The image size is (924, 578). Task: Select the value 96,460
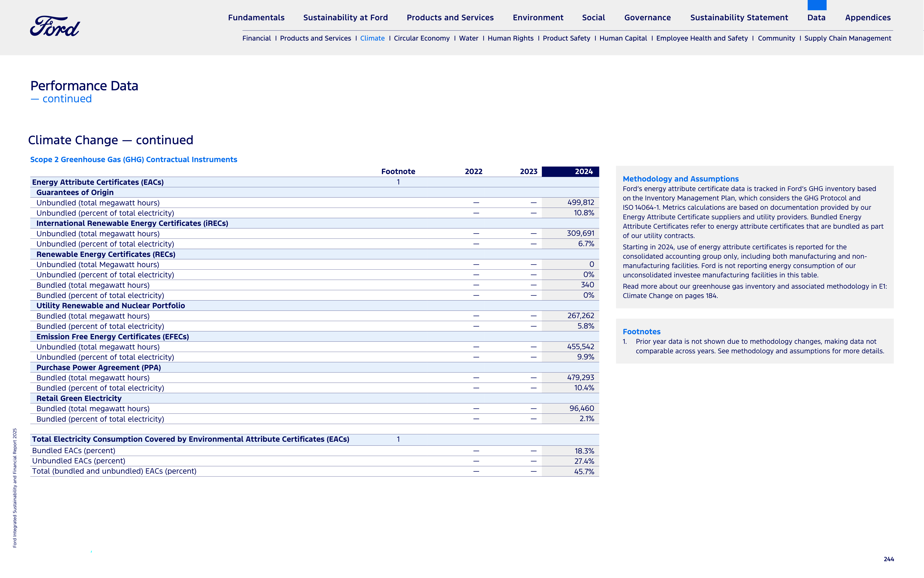pos(582,409)
